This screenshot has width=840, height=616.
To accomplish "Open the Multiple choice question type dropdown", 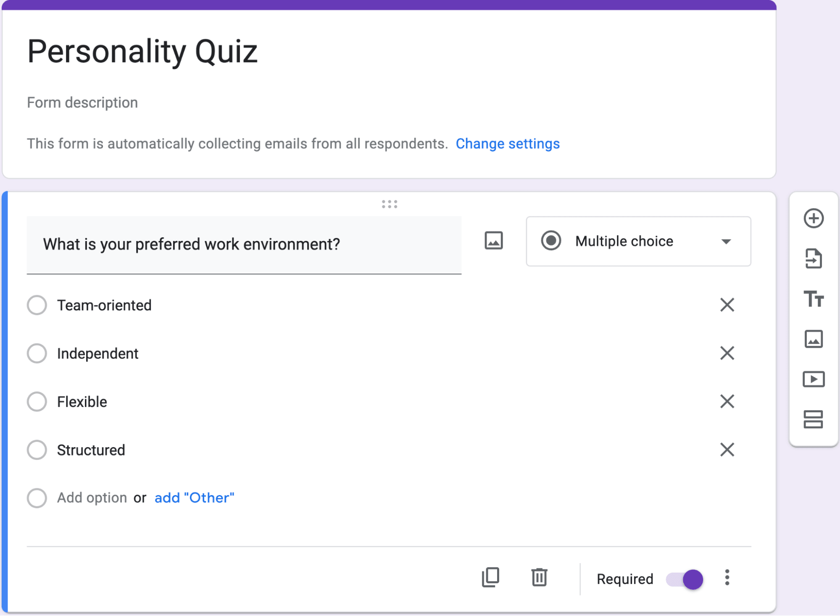I will 638,241.
